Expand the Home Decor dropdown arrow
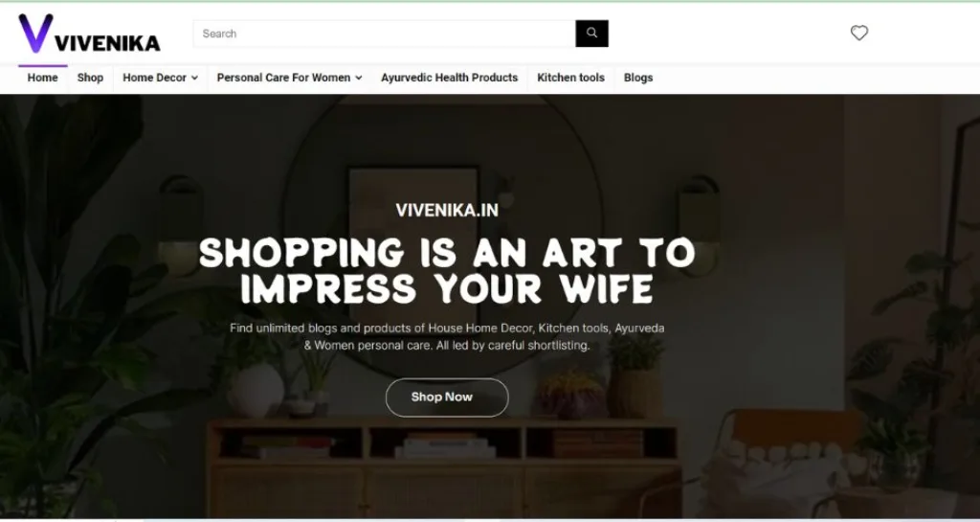Viewport: 980px width, 522px height. pyautogui.click(x=194, y=79)
